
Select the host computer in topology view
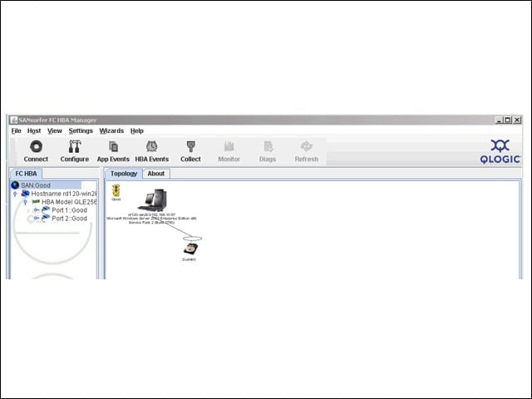click(153, 199)
